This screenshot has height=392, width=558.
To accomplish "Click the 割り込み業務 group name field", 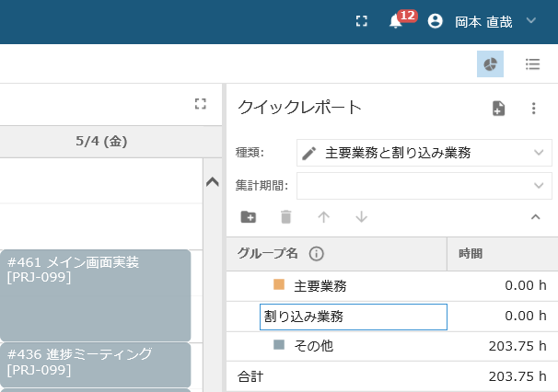I will point(354,317).
